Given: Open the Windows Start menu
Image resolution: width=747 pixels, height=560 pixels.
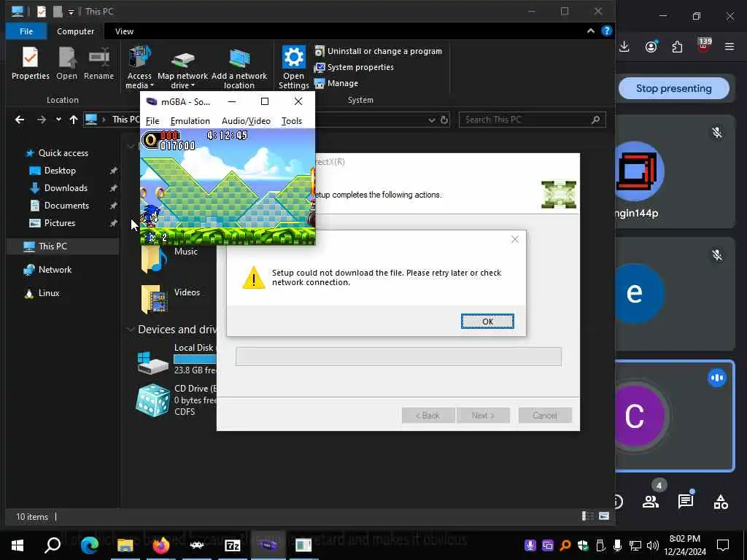Looking at the screenshot, I should pyautogui.click(x=18, y=545).
